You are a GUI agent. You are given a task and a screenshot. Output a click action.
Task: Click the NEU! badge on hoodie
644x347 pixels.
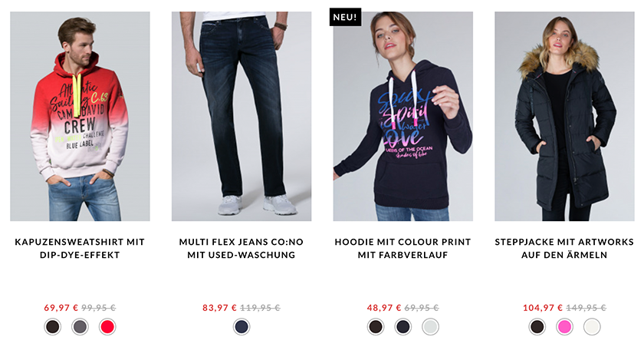point(345,17)
